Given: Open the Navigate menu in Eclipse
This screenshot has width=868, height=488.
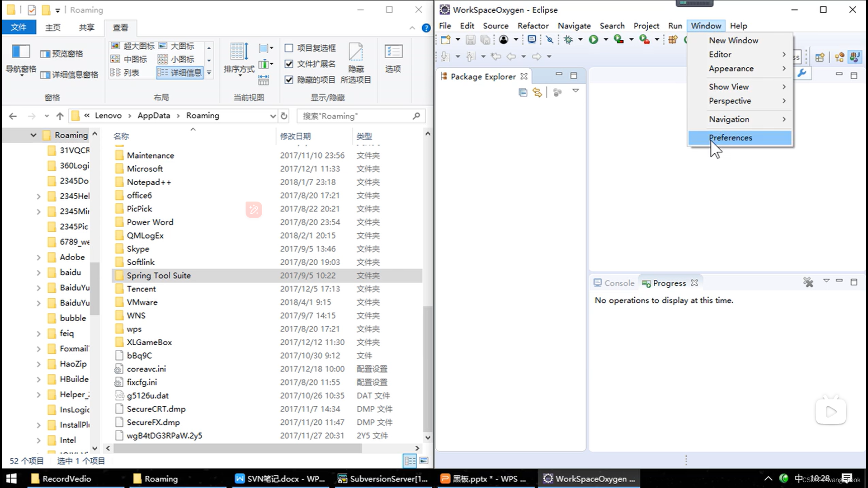Looking at the screenshot, I should (574, 26).
